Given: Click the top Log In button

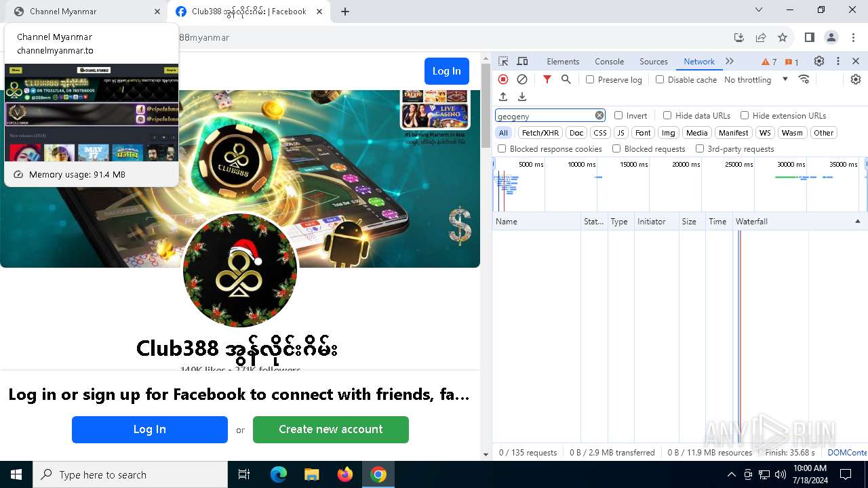Looking at the screenshot, I should pos(446,71).
